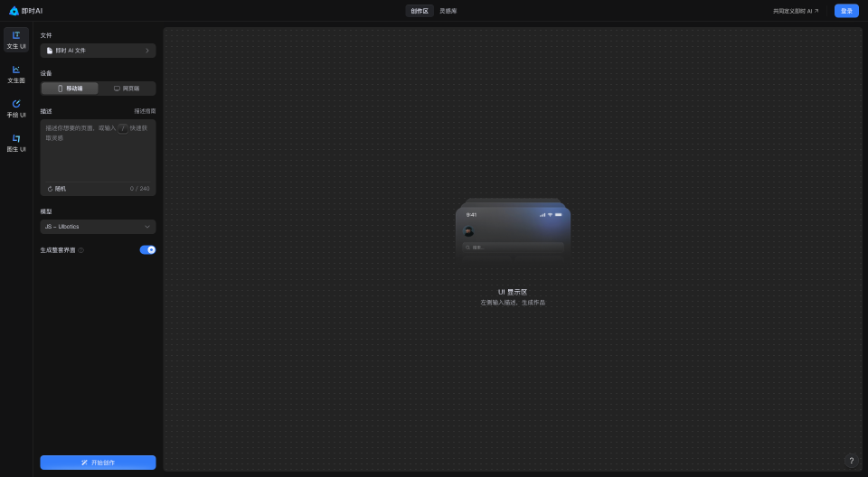Select the 手绘 UI sidebar tool
This screenshot has width=868, height=477.
[x=16, y=108]
